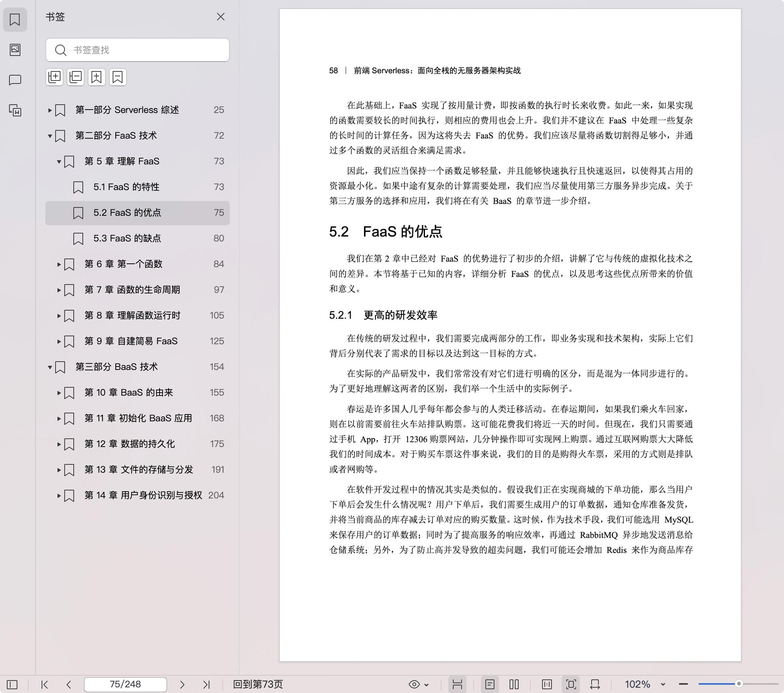The height and width of the screenshot is (693, 784).
Task: Close the 书签 bookmarks panel
Action: click(220, 17)
